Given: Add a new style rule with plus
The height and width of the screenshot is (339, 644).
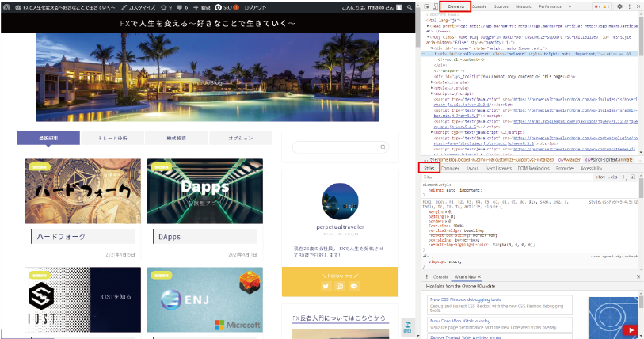Looking at the screenshot, I should (623, 177).
